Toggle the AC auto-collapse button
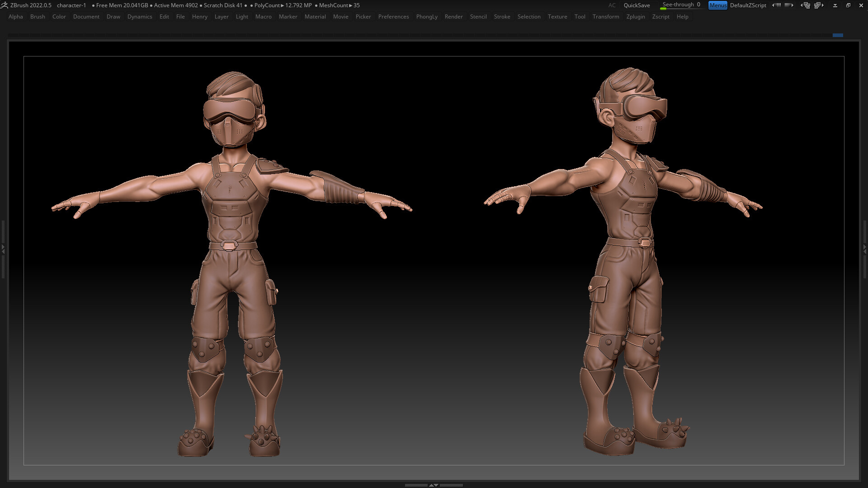Viewport: 868px width, 488px height. click(x=612, y=5)
